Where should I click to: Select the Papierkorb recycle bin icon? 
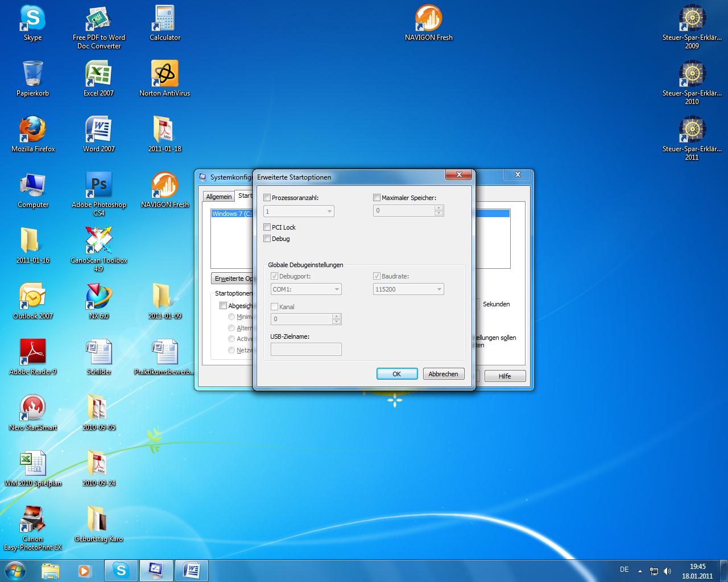coord(32,78)
